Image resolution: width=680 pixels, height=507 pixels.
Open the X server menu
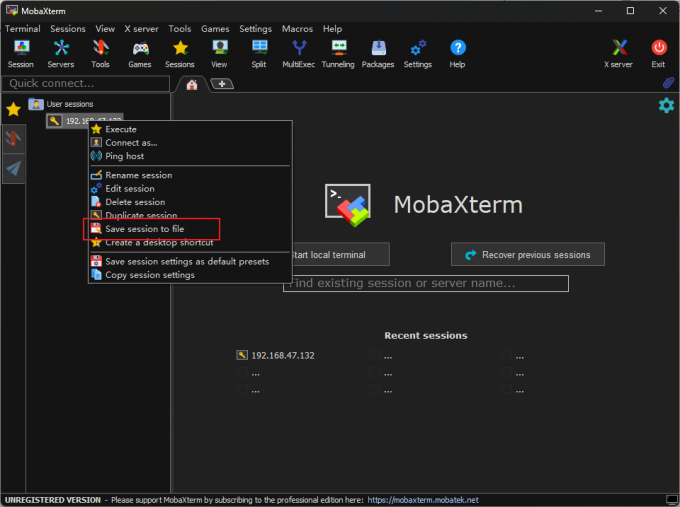141,29
